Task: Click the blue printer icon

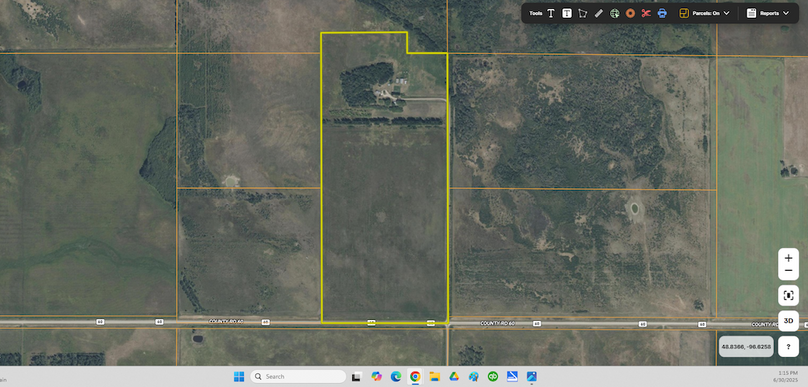Action: click(662, 13)
